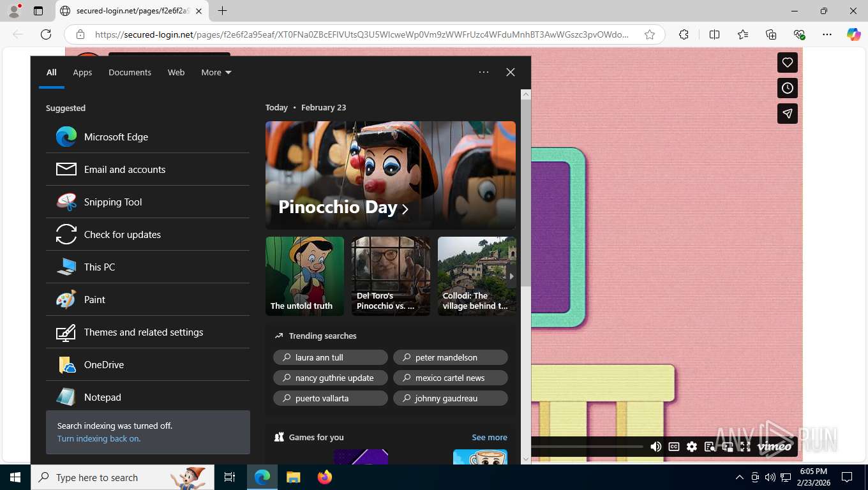The width and height of the screenshot is (868, 490).
Task: View site information lock icon
Action: [80, 34]
